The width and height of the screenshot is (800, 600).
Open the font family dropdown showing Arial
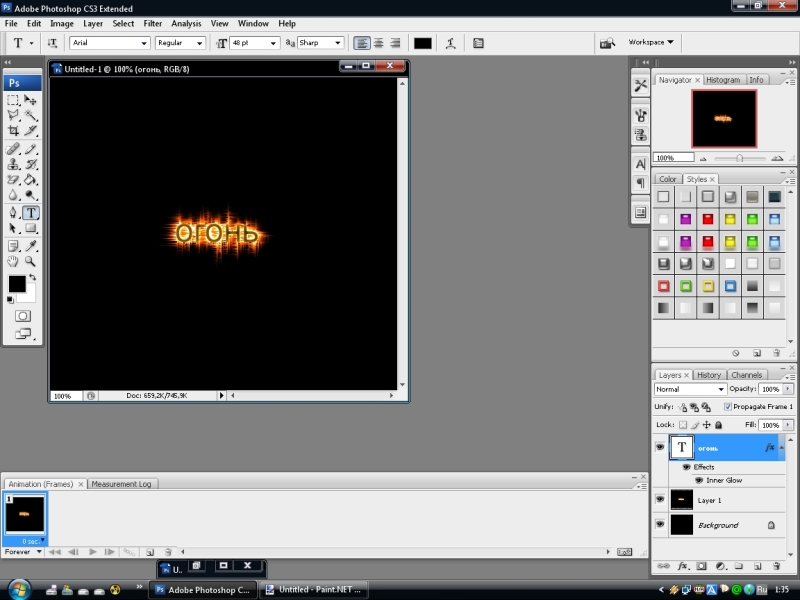click(x=110, y=43)
